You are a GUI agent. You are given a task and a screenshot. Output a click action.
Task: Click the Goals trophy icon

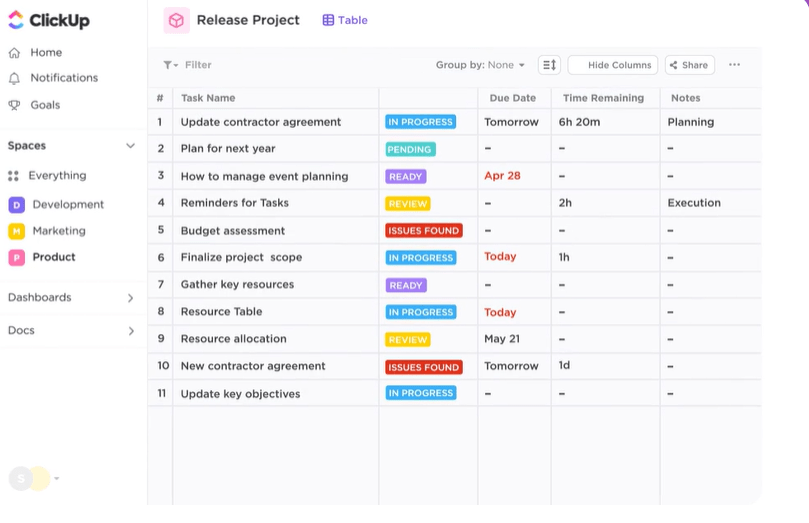pos(14,105)
